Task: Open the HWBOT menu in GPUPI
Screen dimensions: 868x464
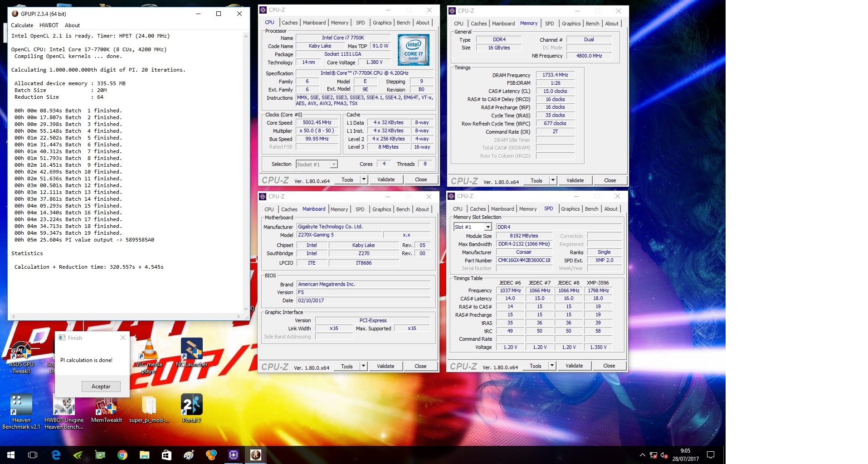Action: pyautogui.click(x=49, y=25)
